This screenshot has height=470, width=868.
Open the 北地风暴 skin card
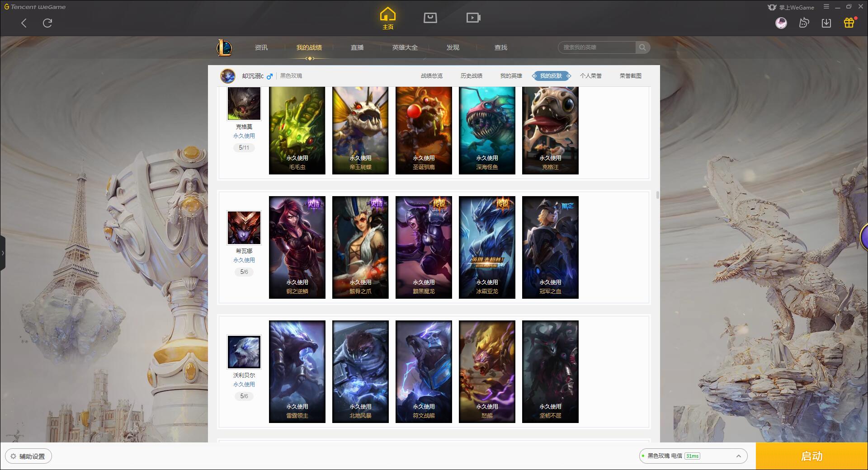click(360, 371)
